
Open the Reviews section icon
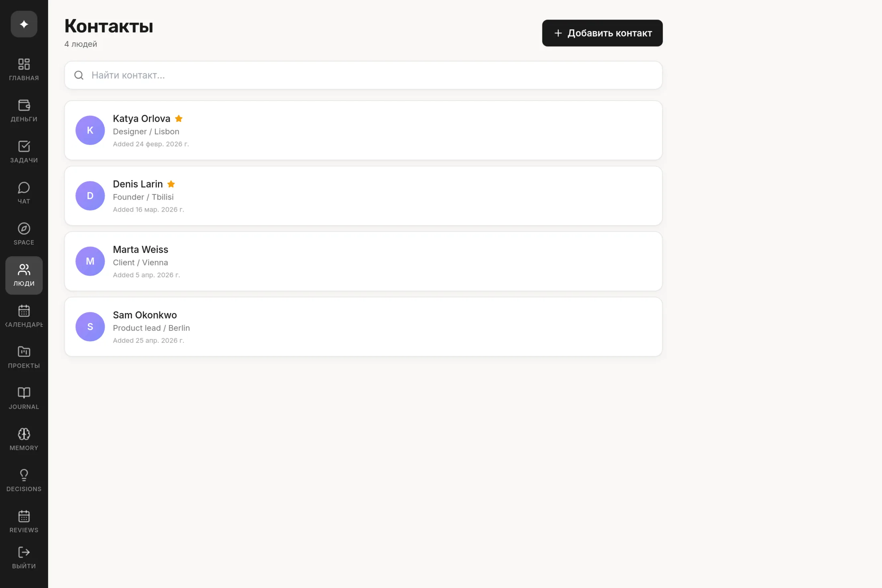click(x=24, y=516)
